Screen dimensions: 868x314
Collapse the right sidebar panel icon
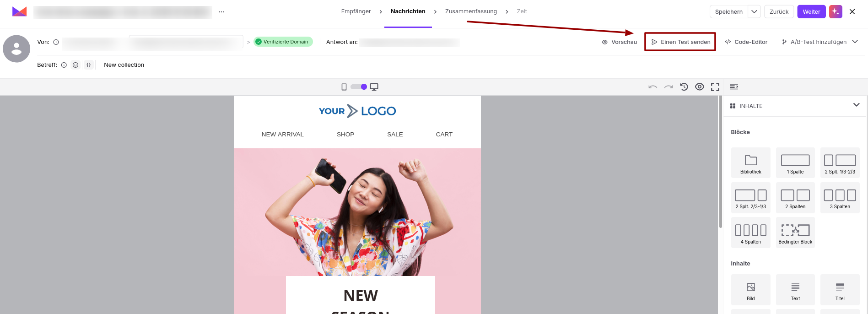coord(734,87)
